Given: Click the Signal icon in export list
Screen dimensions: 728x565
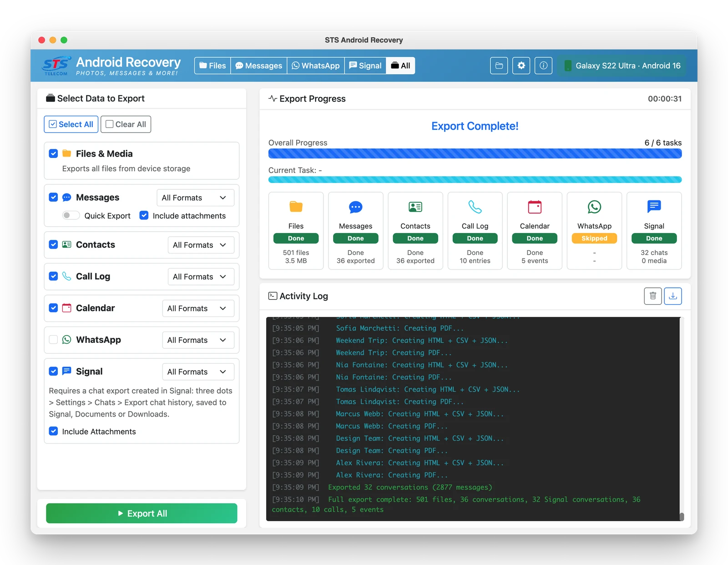Looking at the screenshot, I should (x=66, y=371).
